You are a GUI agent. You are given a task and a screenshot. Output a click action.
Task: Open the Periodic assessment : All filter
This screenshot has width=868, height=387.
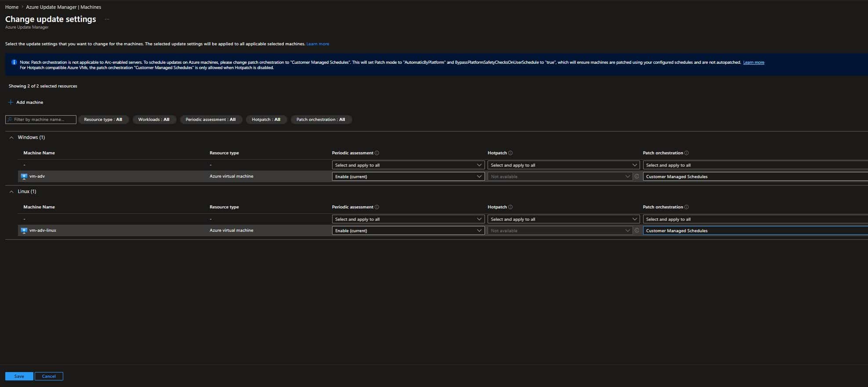[211, 120]
